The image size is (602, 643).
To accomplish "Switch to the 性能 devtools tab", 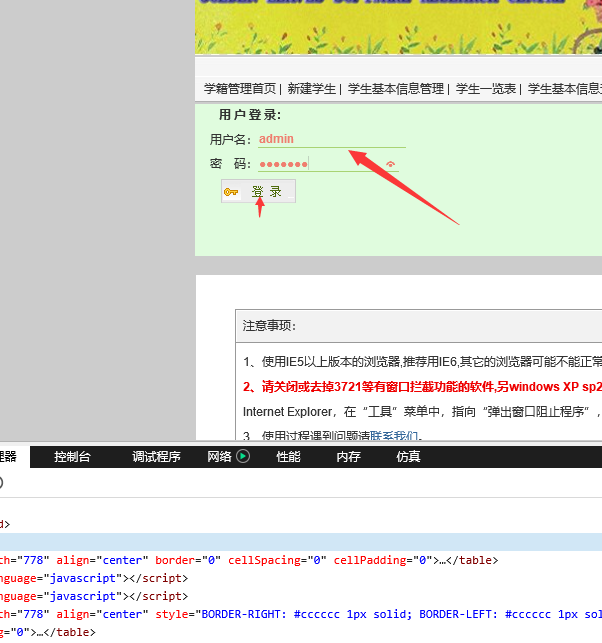I will 288,457.
